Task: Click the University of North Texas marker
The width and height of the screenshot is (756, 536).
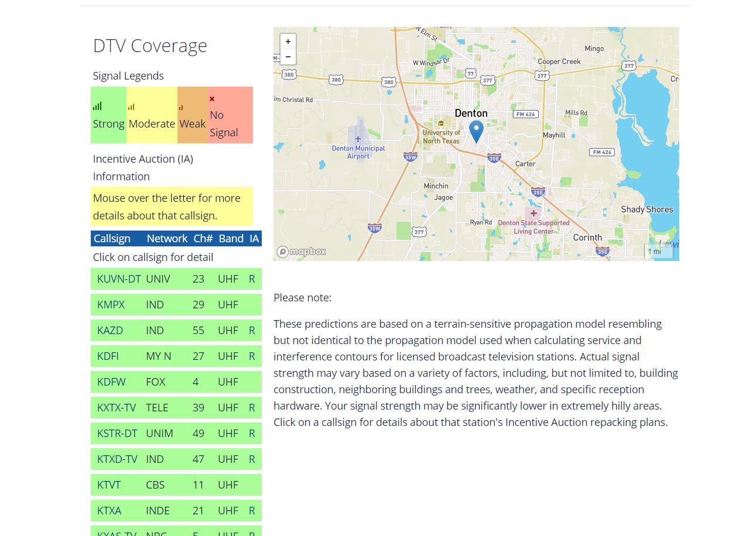Action: (x=441, y=123)
